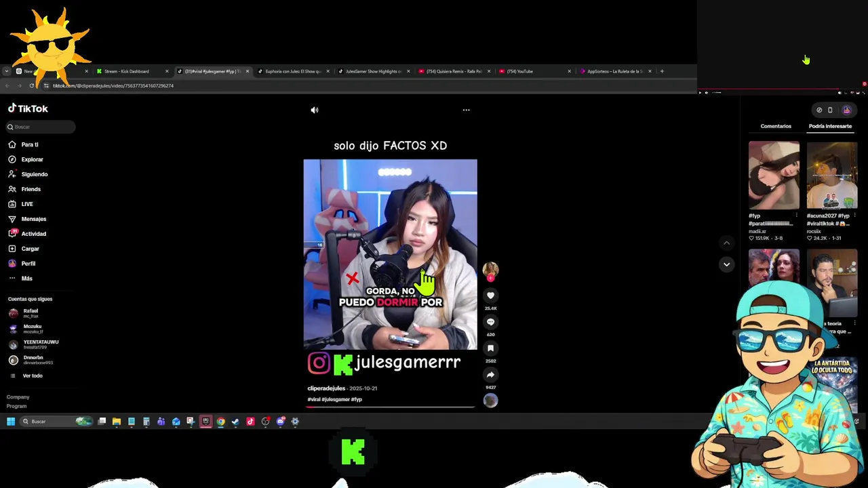Screen dimensions: 868x488
Task: Open comments via the speech bubble icon
Action: coord(490,322)
